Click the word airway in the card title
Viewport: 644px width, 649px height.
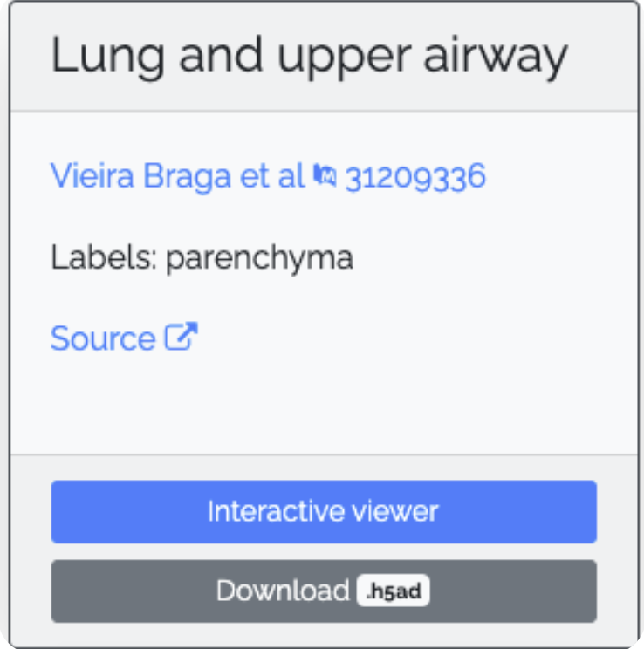(496, 58)
